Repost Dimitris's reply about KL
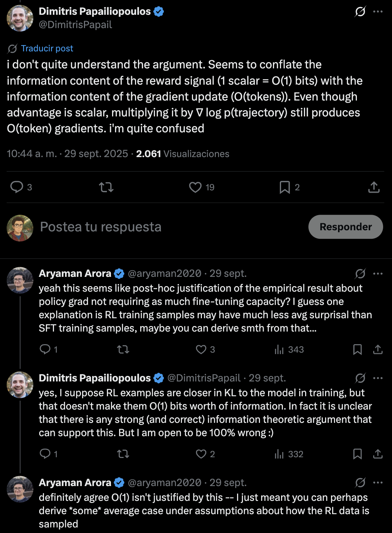Image resolution: width=392 pixels, height=533 pixels. [x=123, y=454]
